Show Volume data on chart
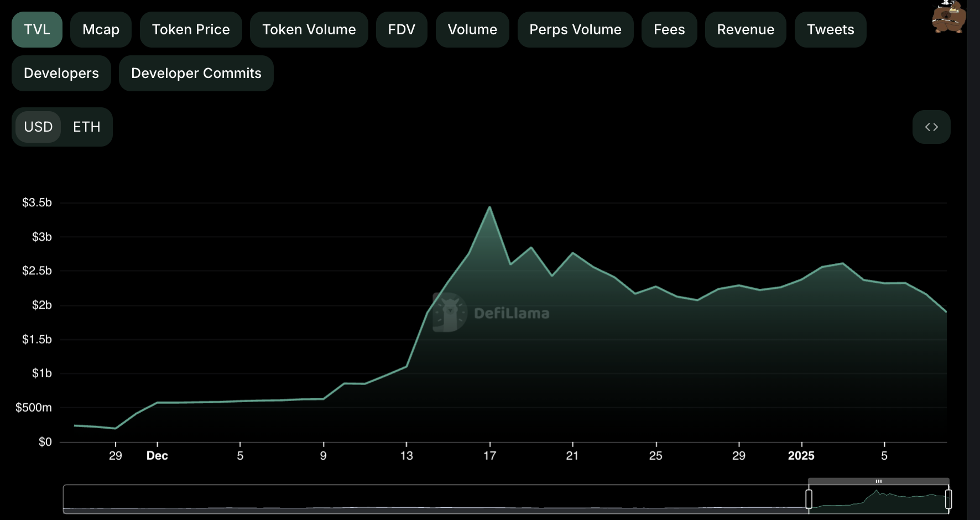The height and width of the screenshot is (520, 980). click(x=472, y=30)
